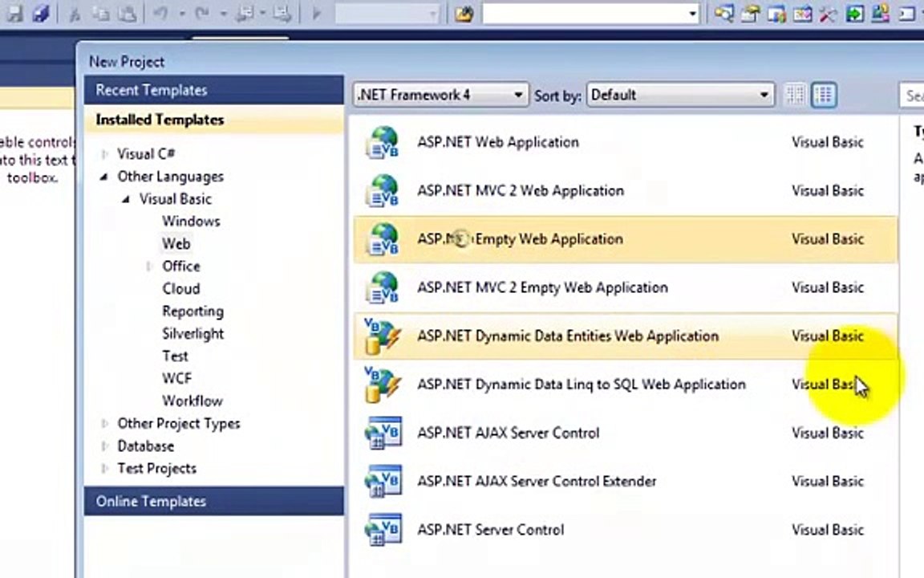
Task: Select the Cloud category
Action: [x=181, y=288]
